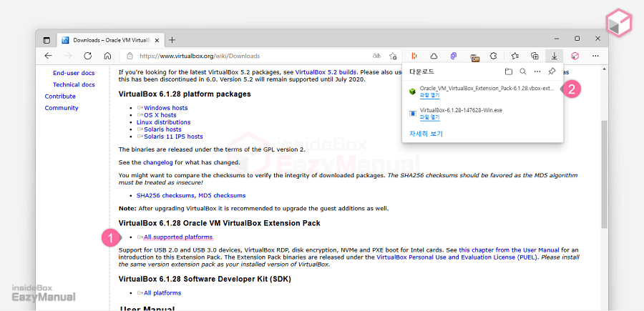Pin the Downloads panel
644x311 pixels.
(552, 71)
